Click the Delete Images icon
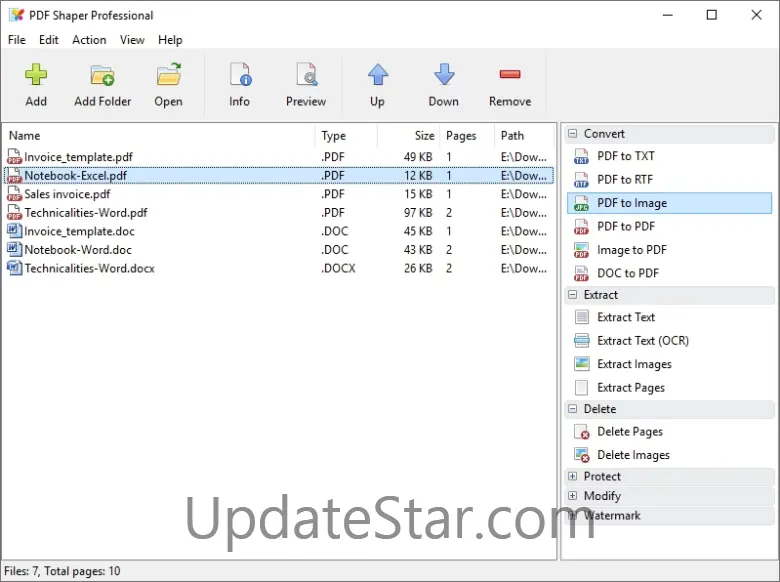The height and width of the screenshot is (582, 780). (x=581, y=455)
